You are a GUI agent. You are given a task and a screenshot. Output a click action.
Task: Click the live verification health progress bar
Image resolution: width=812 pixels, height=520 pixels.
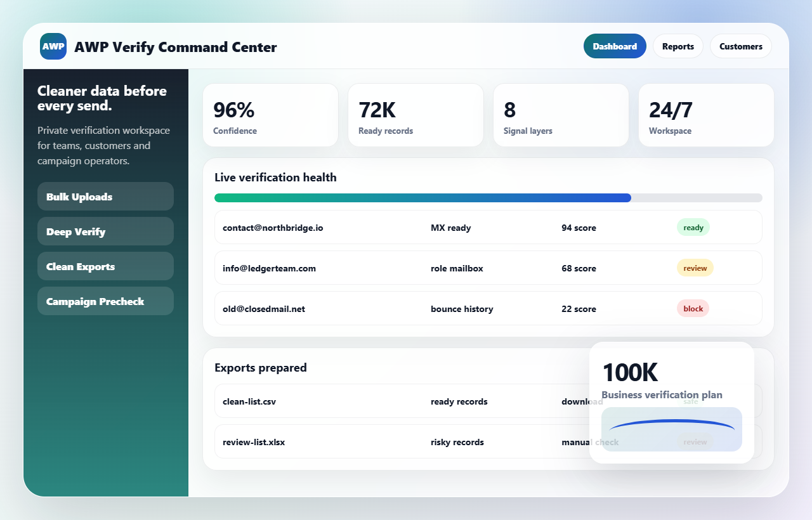[x=488, y=198]
